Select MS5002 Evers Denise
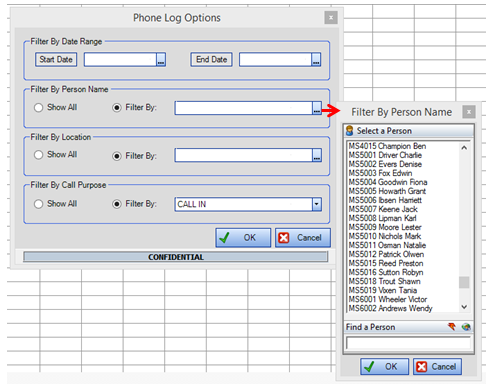Viewport: 496px width, 387px height. pos(385,164)
